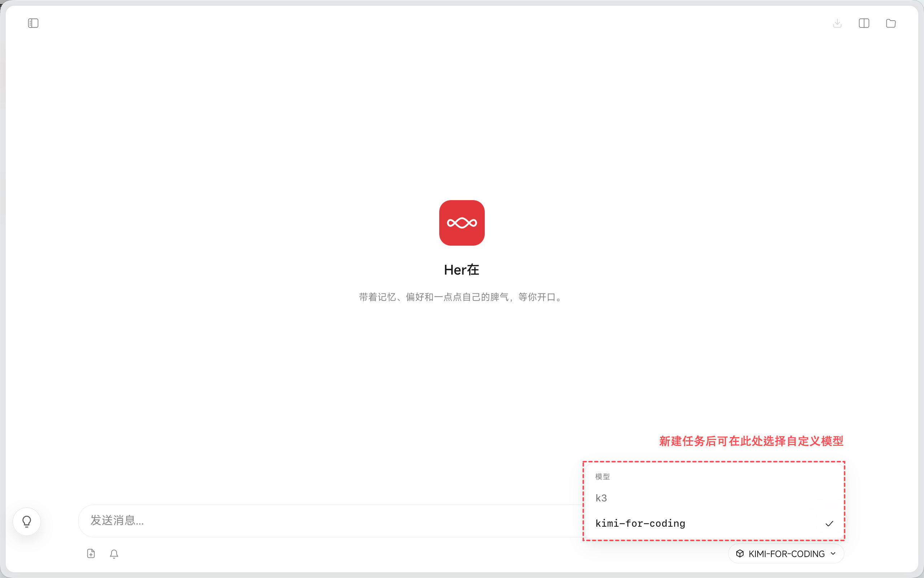Open the folder icon in top bar
The width and height of the screenshot is (924, 578).
[x=891, y=23]
